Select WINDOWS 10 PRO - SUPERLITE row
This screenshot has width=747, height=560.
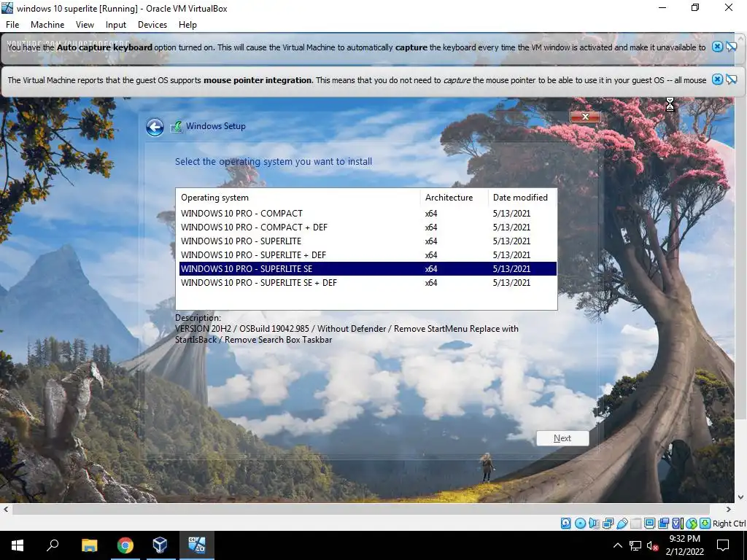(368, 241)
